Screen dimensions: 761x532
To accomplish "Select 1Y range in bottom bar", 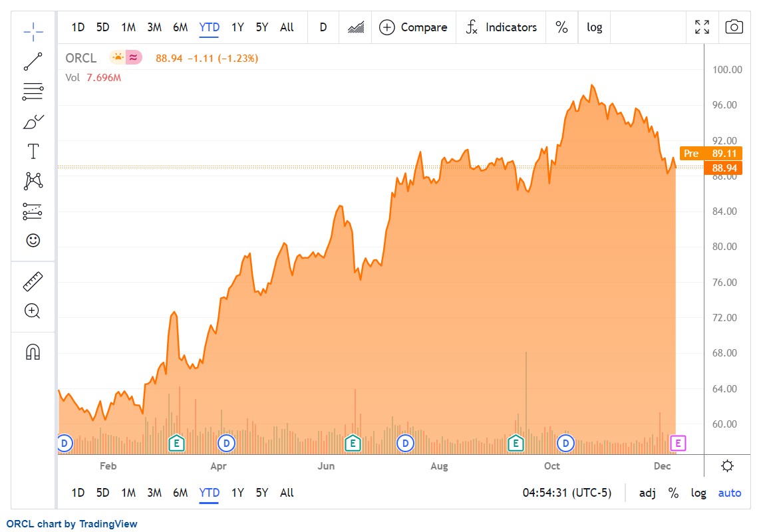I will 237,493.
